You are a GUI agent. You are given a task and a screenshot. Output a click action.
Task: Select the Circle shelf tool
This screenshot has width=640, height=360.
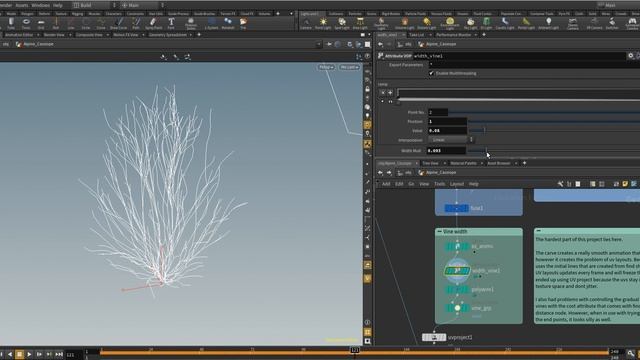tap(86, 23)
